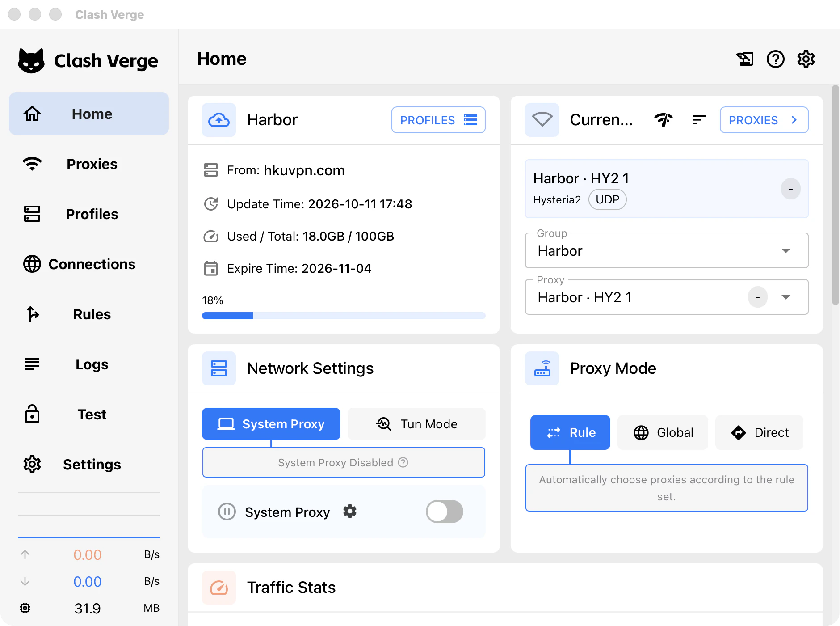Click delay badge in Proxy dropdown field

(758, 297)
